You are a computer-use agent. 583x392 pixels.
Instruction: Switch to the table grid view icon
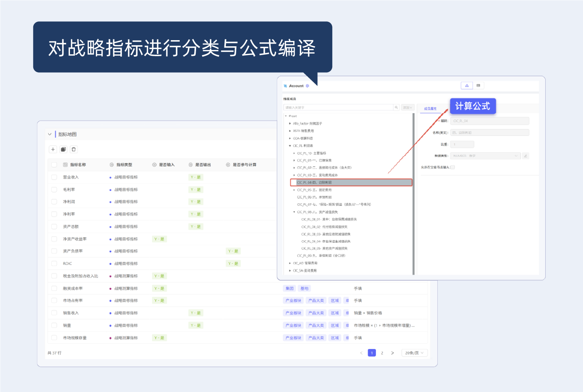click(478, 85)
